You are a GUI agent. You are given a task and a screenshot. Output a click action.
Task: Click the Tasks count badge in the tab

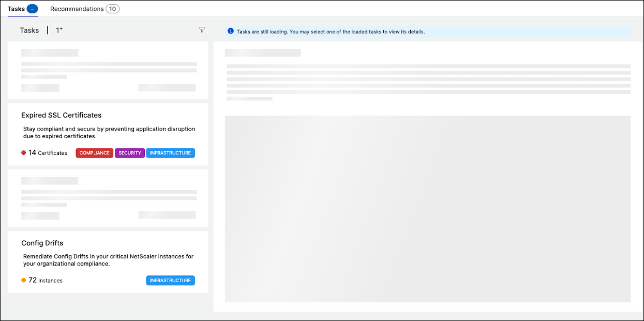[x=32, y=9]
